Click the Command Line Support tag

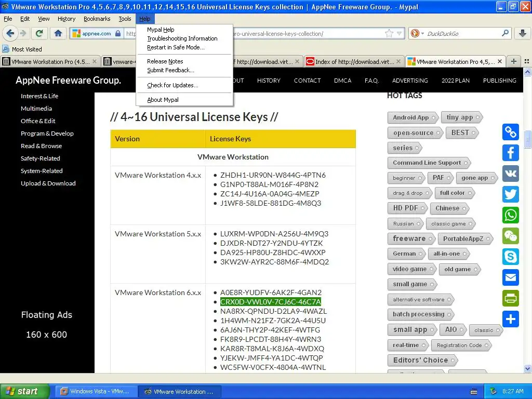point(429,163)
